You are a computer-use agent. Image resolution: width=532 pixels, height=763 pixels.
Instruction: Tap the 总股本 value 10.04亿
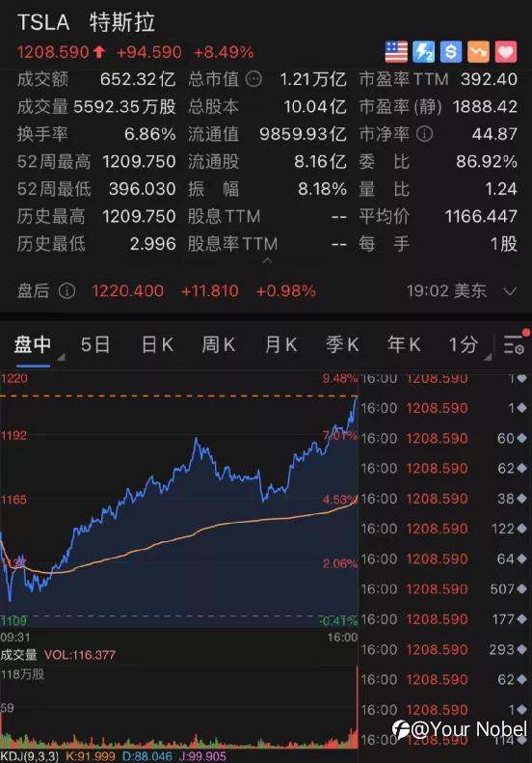pyautogui.click(x=315, y=106)
